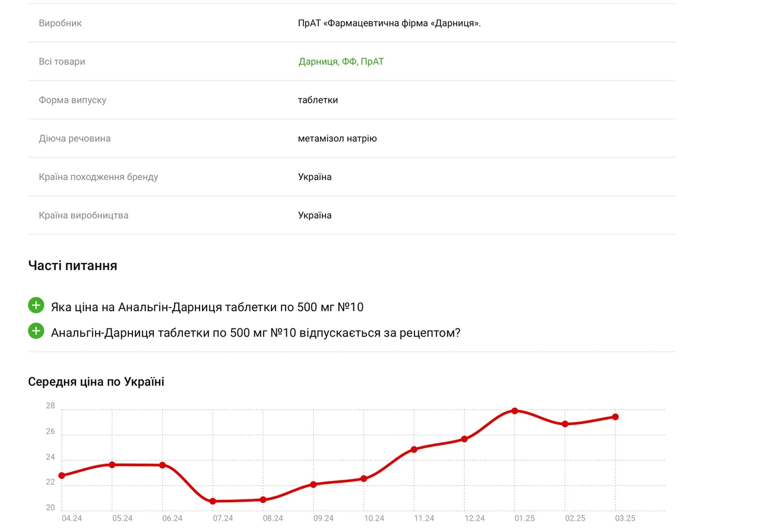This screenshot has width=772, height=532.
Task: Select the chart data point for 09.24
Action: 314,484
